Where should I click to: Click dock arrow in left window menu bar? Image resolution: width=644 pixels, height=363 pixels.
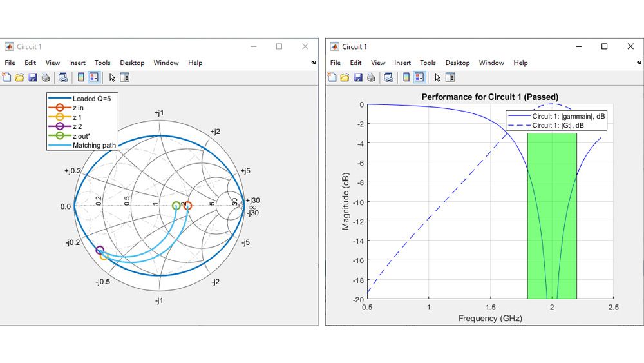click(x=314, y=63)
